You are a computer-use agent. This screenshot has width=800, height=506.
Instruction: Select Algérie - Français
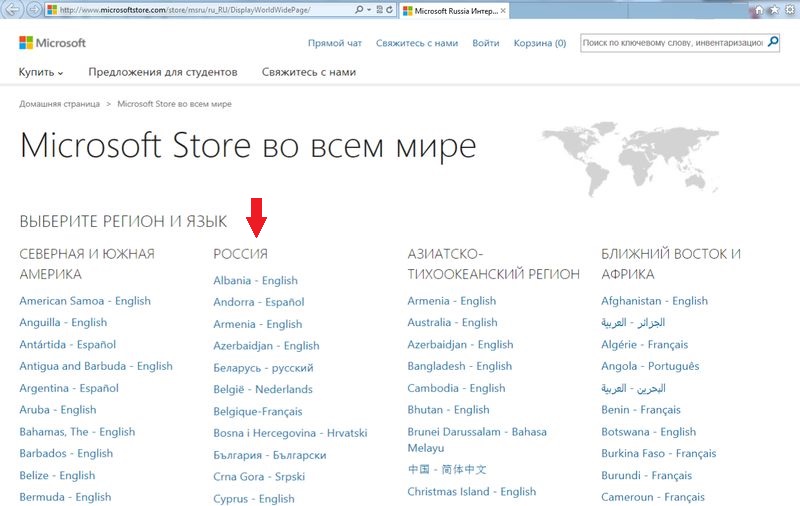click(x=645, y=344)
